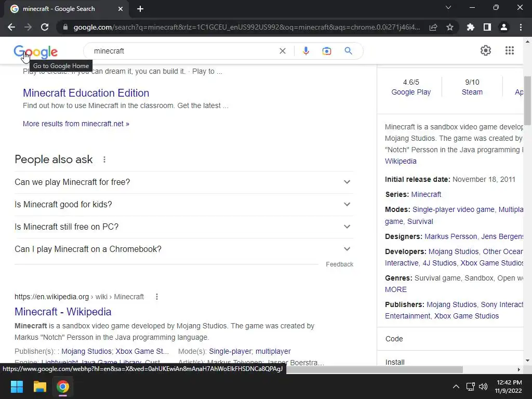
Task: Click the wikipedia.org breadcrumb URL text
Action: 79,297
